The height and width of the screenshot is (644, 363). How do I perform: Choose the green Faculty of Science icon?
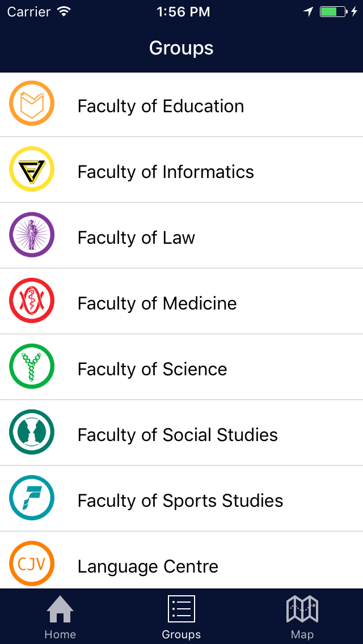[x=32, y=366]
